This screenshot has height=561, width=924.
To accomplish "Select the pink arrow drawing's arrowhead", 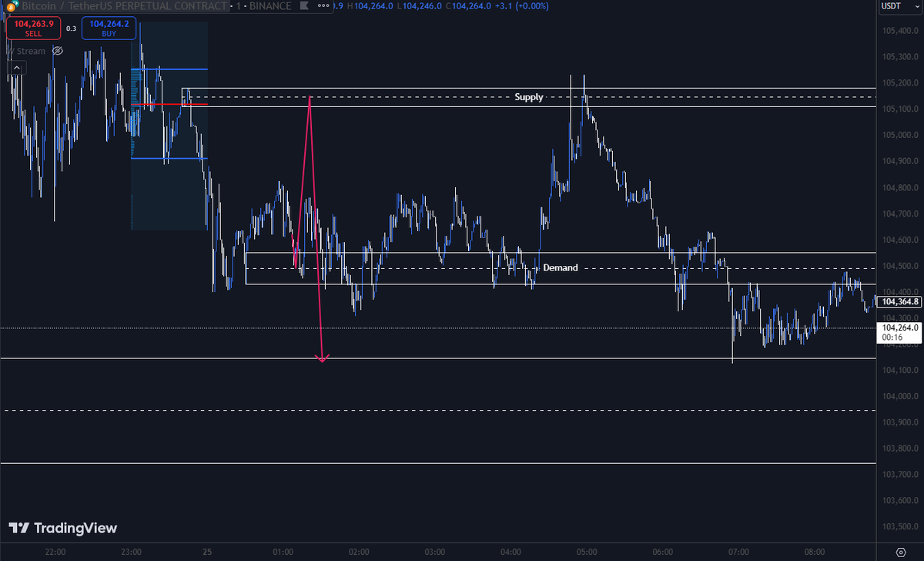I will 322,358.
